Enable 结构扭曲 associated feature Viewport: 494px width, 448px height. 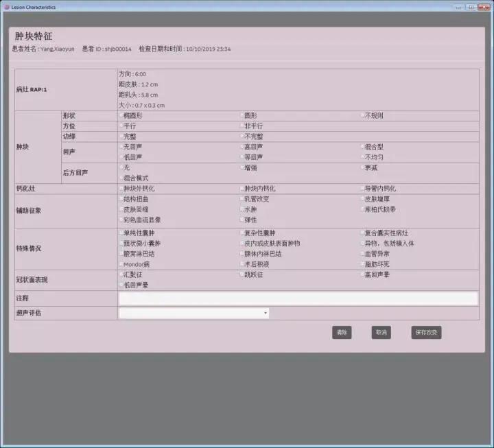point(121,199)
